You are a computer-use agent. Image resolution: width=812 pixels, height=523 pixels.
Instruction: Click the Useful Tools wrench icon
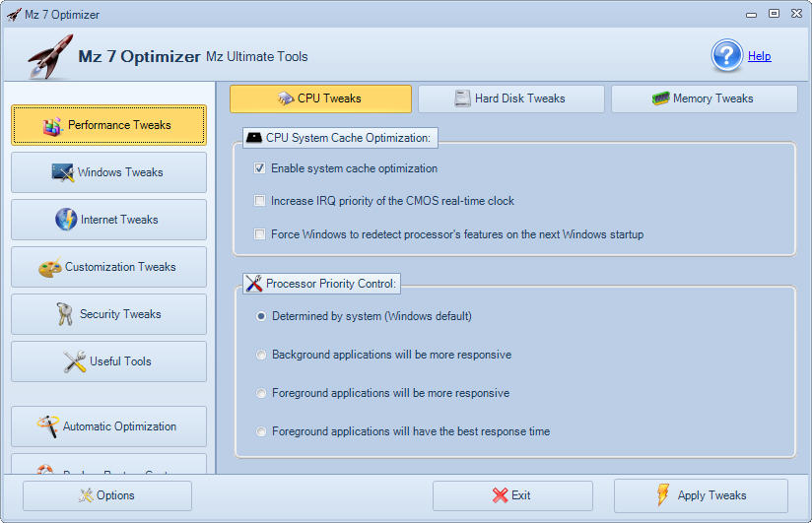75,361
